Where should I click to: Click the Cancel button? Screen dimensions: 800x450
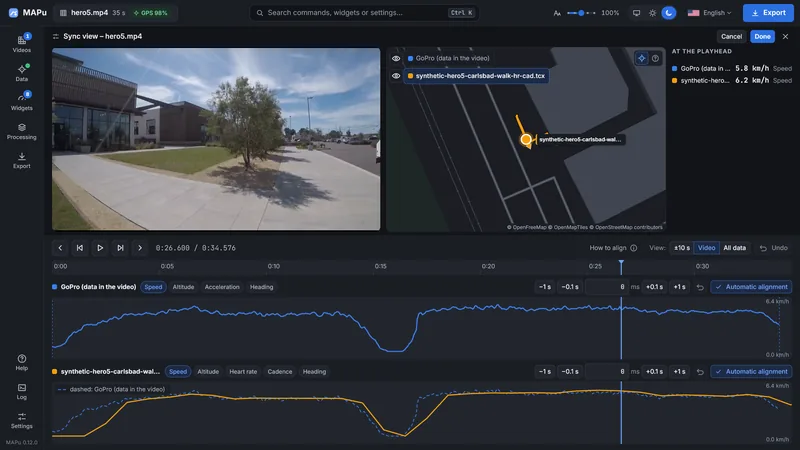tap(731, 36)
